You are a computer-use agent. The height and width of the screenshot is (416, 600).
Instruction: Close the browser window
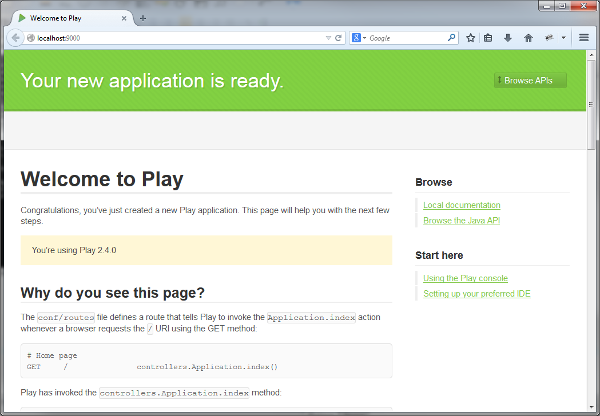point(584,6)
